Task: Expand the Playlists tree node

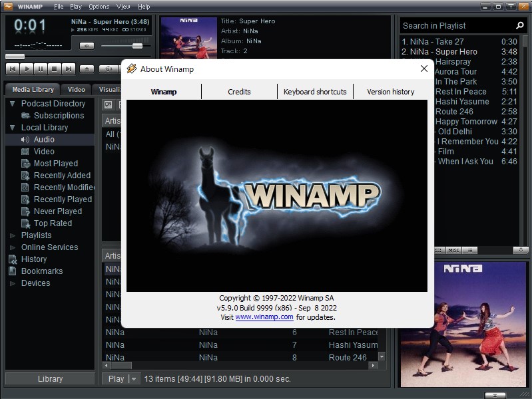Action: [x=13, y=235]
